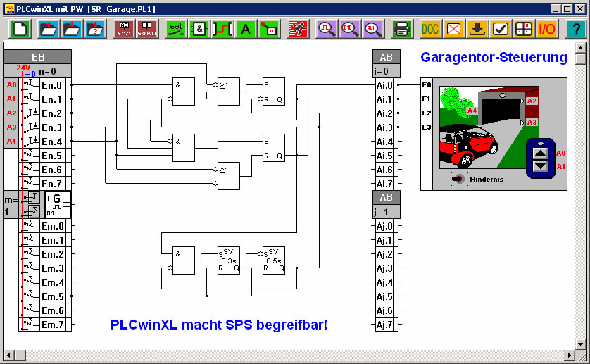Image resolution: width=590 pixels, height=364 pixels.
Task: Select the AND gate logic-block tool
Action: point(199,29)
